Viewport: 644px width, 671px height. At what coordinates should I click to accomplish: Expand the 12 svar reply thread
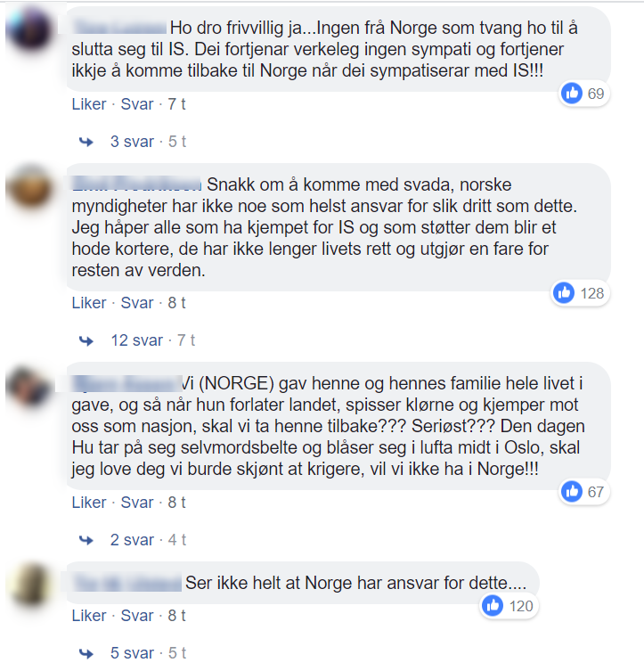(137, 340)
